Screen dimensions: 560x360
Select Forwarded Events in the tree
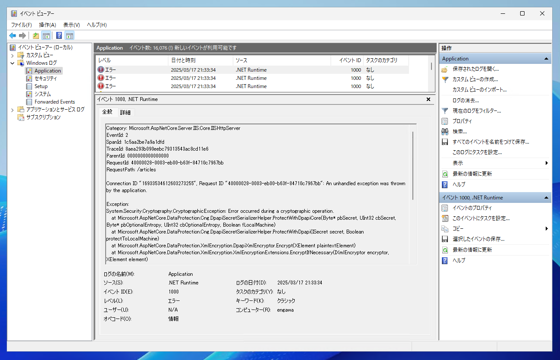(x=55, y=102)
